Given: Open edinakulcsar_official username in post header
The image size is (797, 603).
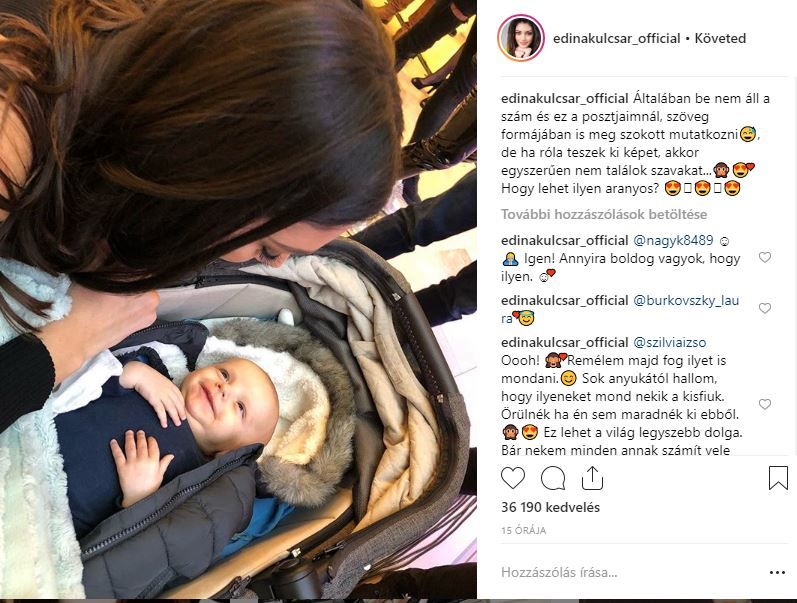Looking at the screenshot, I should pyautogui.click(x=617, y=39).
